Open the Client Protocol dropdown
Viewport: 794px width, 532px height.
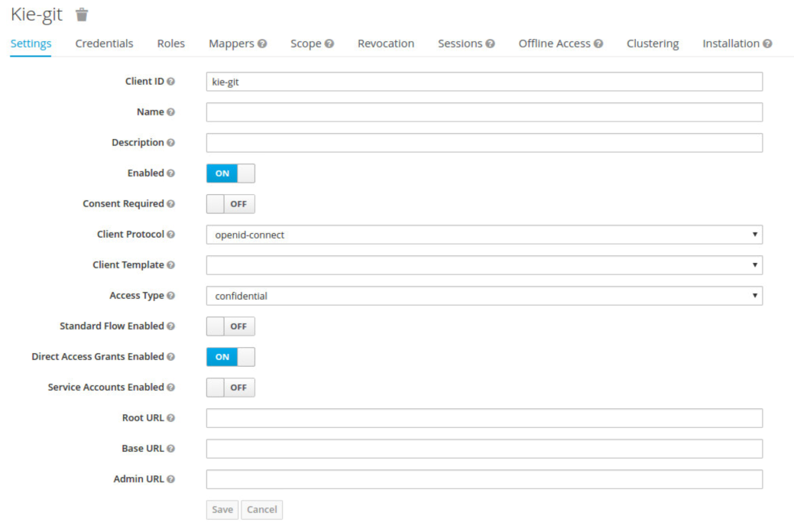tap(484, 235)
